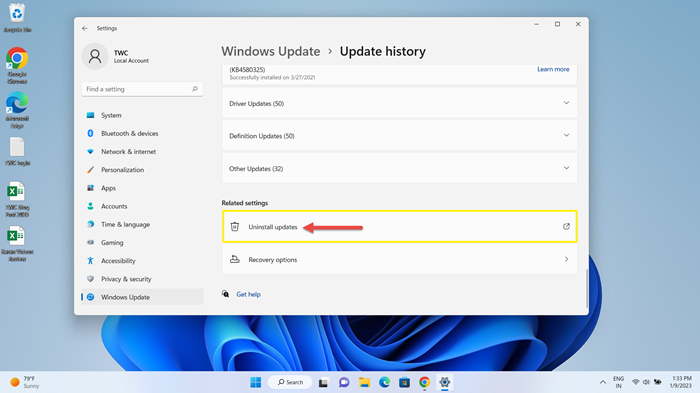Open Time & language category
Viewport: 700px width, 393px height.
coord(142,224)
